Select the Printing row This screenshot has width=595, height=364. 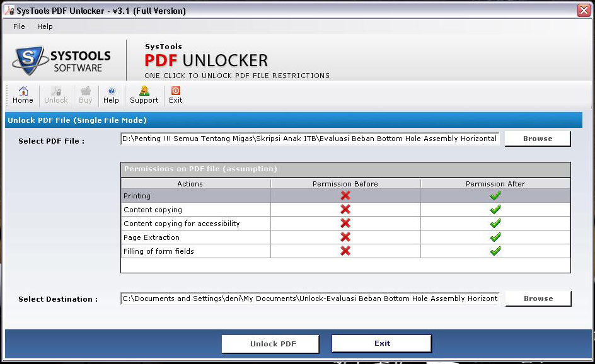click(x=345, y=196)
